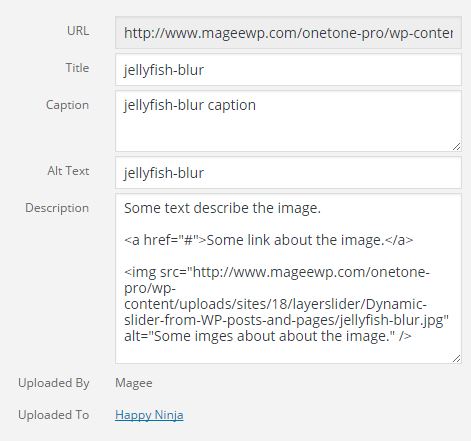Image resolution: width=471 pixels, height=441 pixels.
Task: Click the alt attribute line in Description
Action: coord(268,336)
